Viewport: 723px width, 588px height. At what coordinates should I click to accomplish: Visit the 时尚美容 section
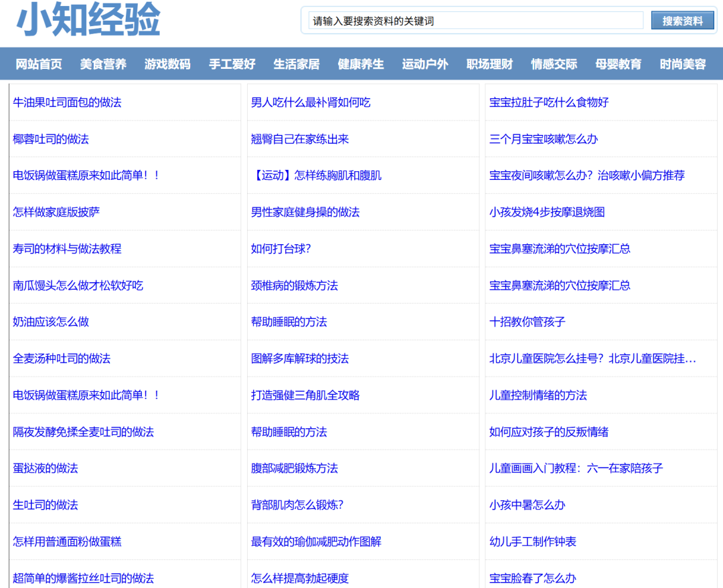pos(683,64)
